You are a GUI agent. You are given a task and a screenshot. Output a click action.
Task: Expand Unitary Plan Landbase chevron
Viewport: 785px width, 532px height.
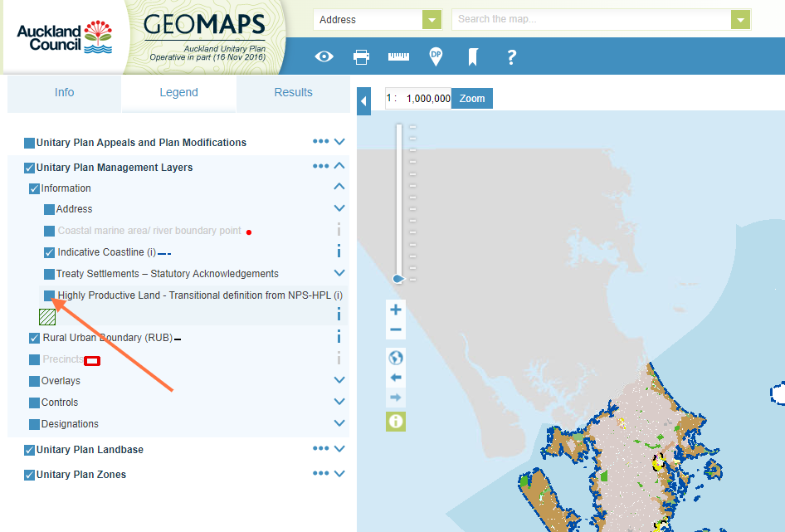click(x=339, y=448)
